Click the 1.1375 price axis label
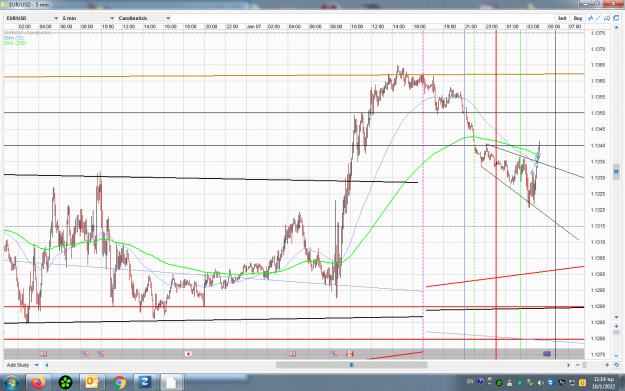Screen dimensions: 625x391 click(597, 33)
